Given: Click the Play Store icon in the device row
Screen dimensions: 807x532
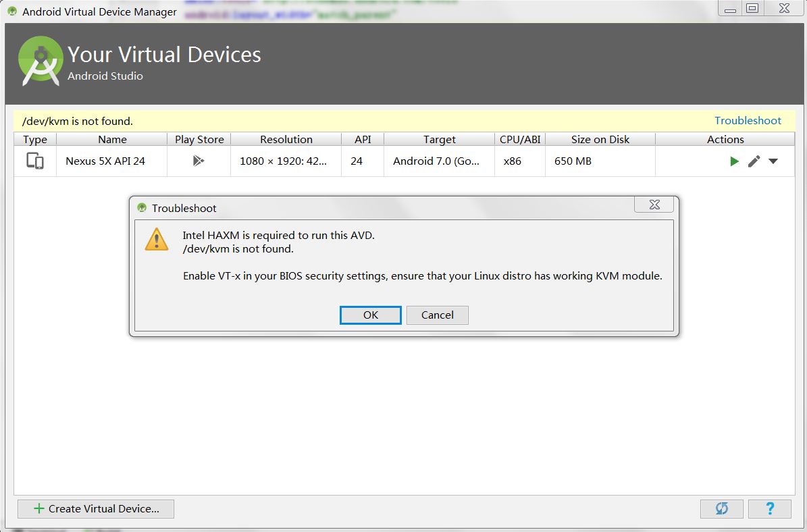Looking at the screenshot, I should (199, 161).
